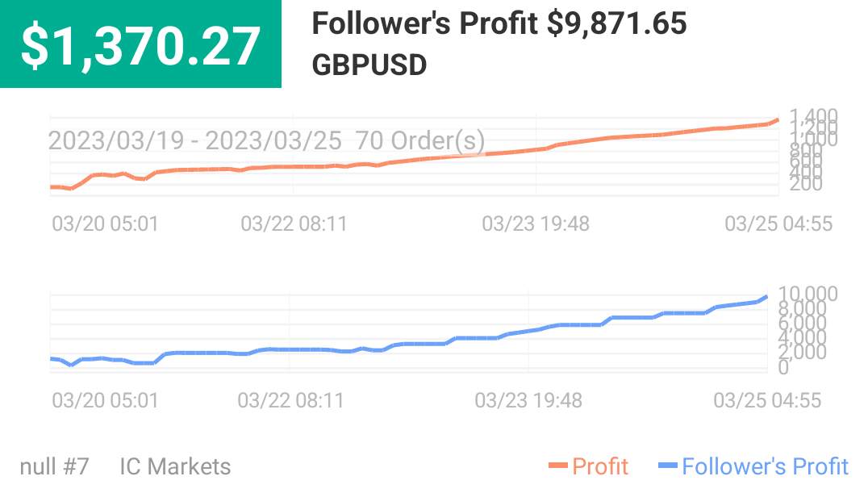Click the IC Markets broker label

[x=175, y=466]
